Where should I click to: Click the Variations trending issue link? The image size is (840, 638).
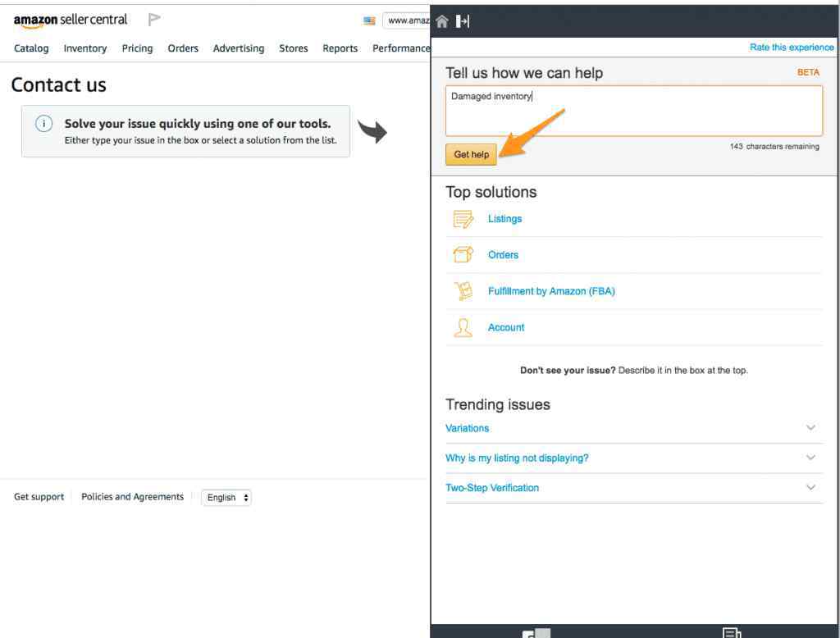(467, 428)
